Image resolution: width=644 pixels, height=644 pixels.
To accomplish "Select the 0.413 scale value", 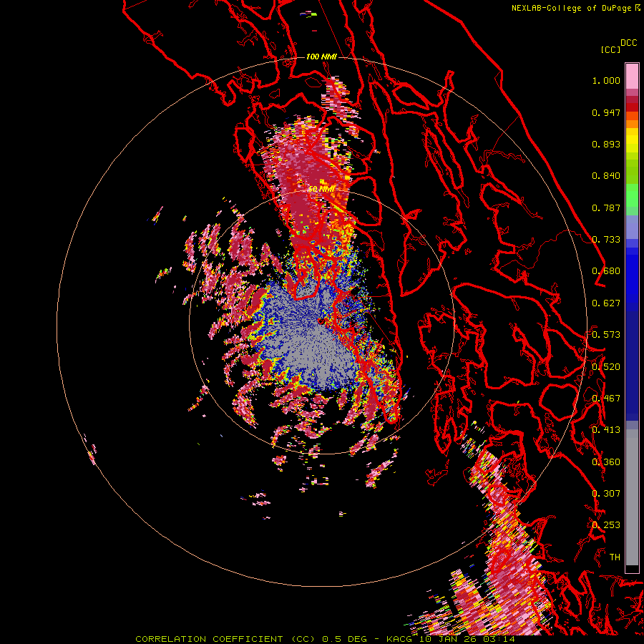I will pos(606,430).
